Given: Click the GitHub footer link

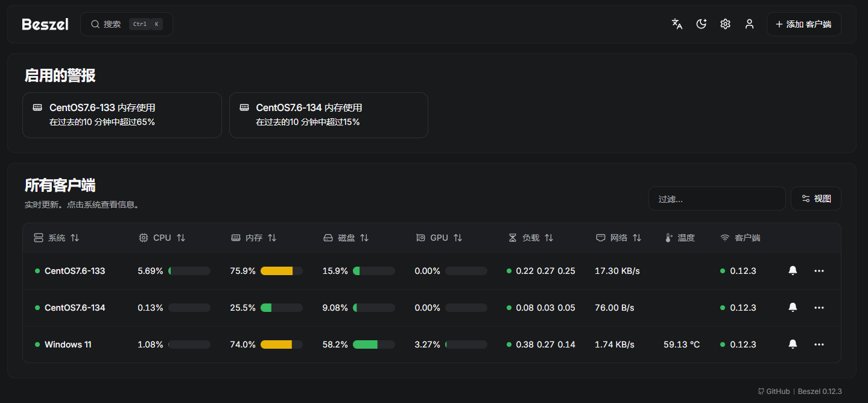Looking at the screenshot, I should (x=774, y=391).
